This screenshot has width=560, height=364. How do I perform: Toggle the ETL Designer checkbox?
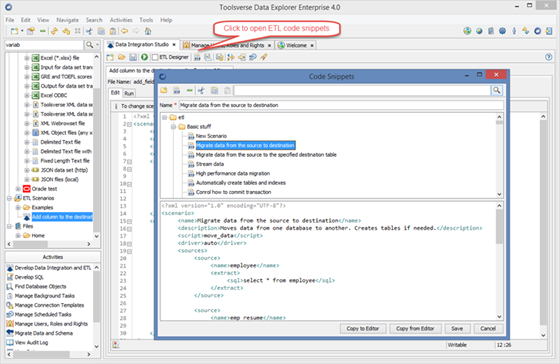[x=155, y=57]
